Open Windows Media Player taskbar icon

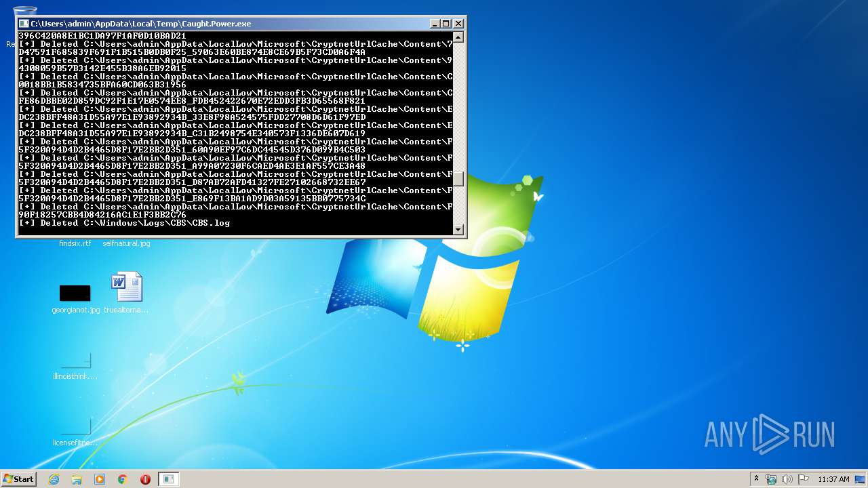100,479
